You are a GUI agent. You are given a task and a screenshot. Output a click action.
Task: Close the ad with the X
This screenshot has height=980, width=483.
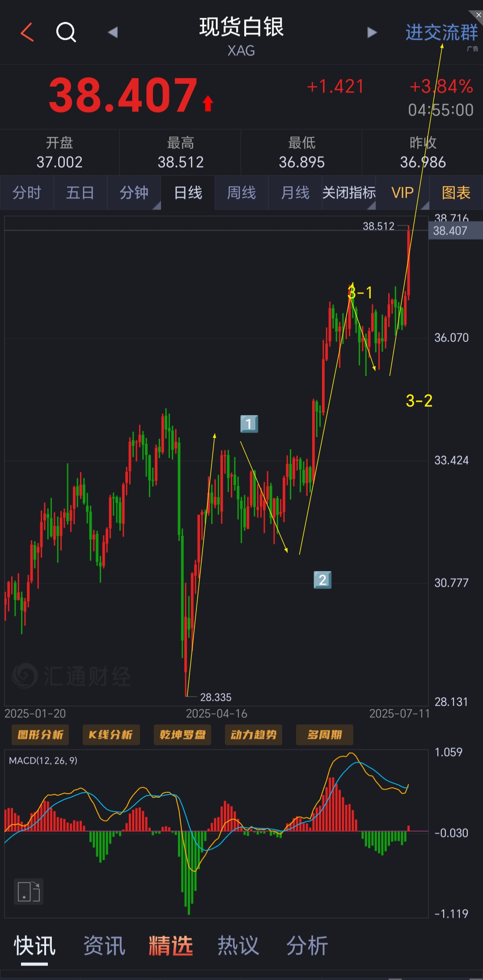point(478,15)
